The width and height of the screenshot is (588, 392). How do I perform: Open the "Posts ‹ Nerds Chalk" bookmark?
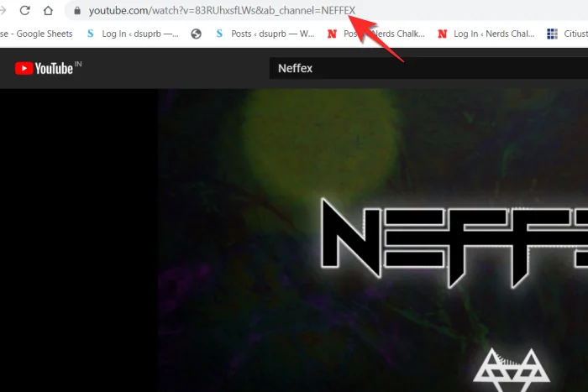(376, 34)
